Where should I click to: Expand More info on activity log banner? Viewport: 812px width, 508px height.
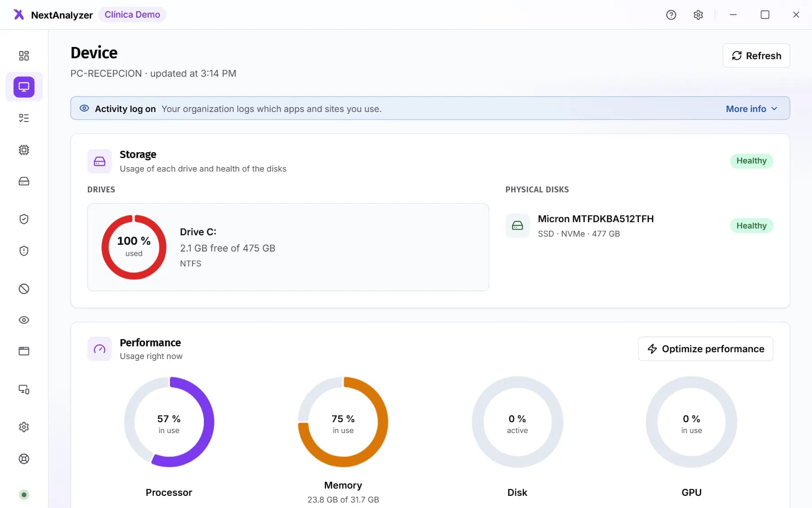[752, 109]
